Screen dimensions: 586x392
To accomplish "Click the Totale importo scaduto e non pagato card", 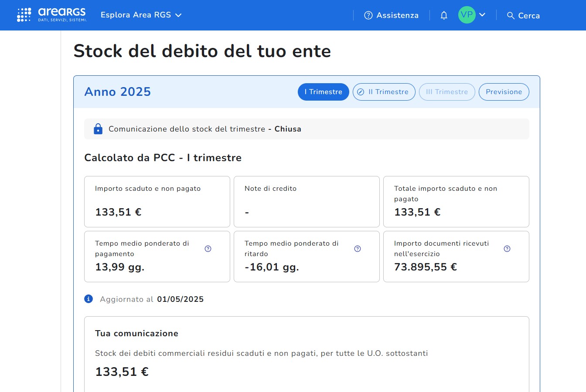I will pos(456,201).
